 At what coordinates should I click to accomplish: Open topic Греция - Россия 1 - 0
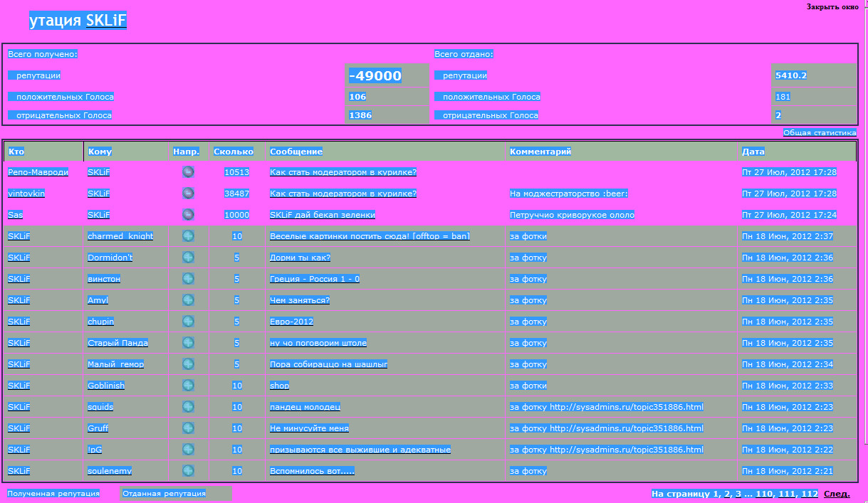[x=315, y=279]
